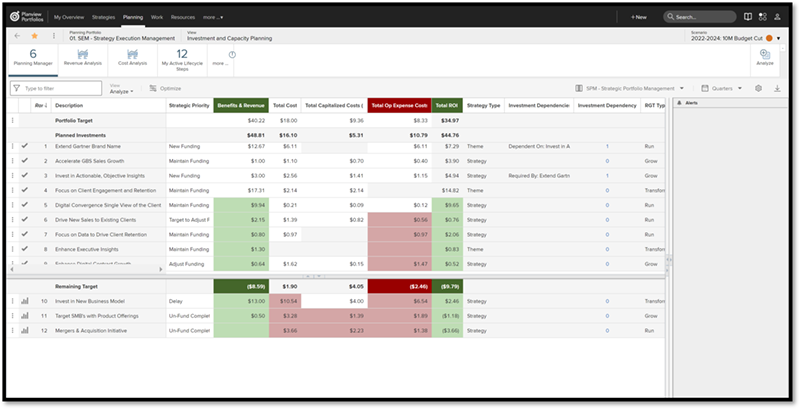This screenshot has height=409, width=800.
Task: Toggle checkmark for Digital Convergence Single View row
Action: click(24, 204)
